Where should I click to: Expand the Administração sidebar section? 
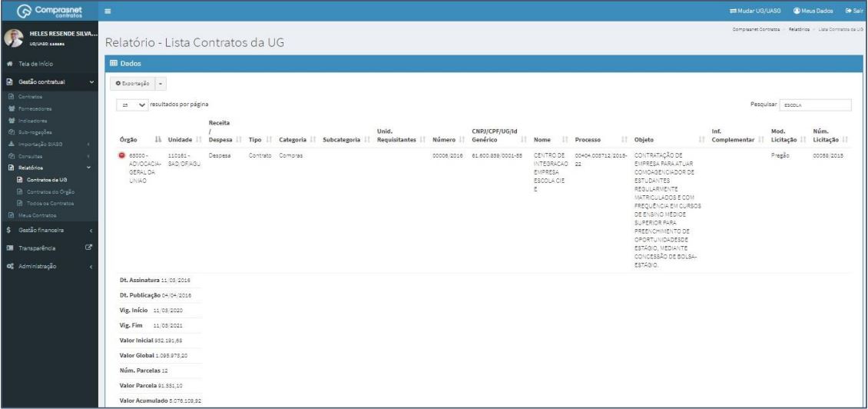[49, 266]
